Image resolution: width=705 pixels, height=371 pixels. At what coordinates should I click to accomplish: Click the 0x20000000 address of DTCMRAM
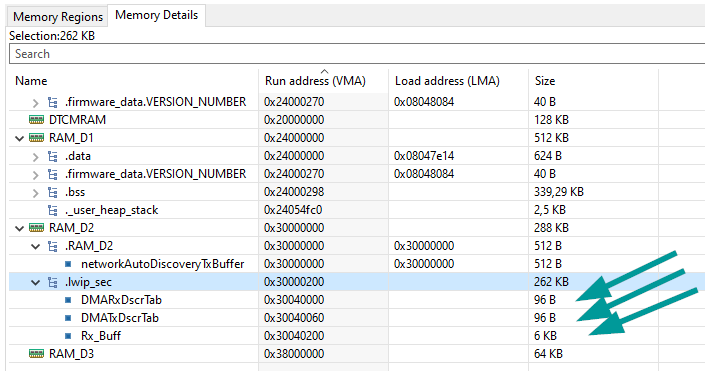pos(294,120)
